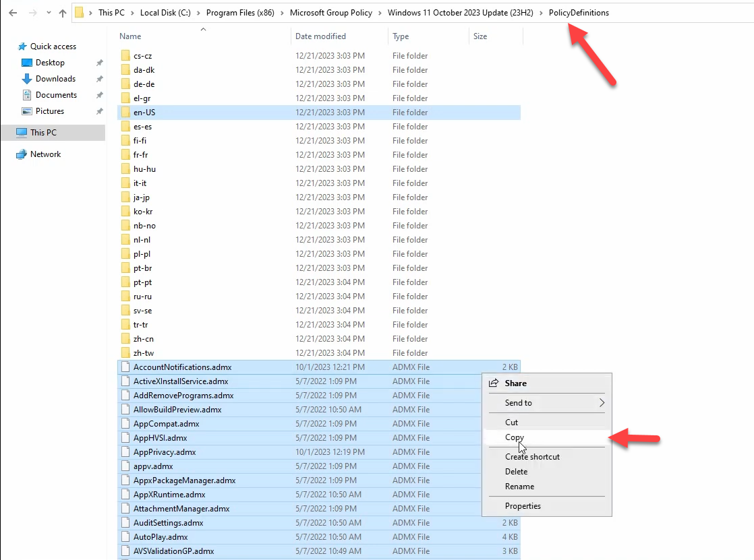Viewport: 754px width, 560px height.
Task: Select the file name AuditSettings.admx
Action: pos(169,523)
